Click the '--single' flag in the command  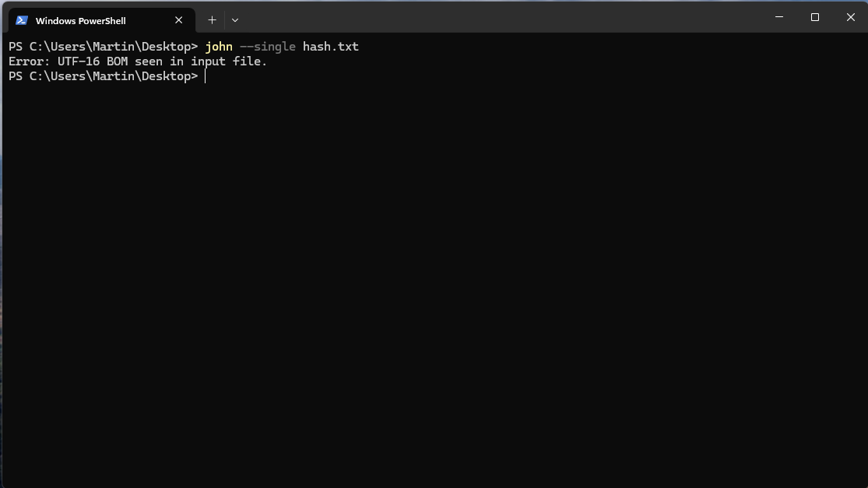pos(267,47)
